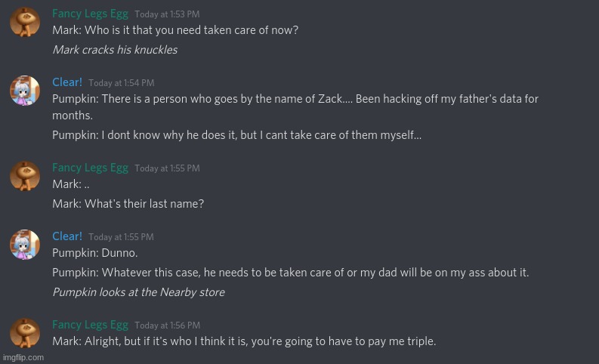This screenshot has width=599, height=364.
Task: Click the "Pumpkin: Dunno." message line
Action: [x=94, y=254]
